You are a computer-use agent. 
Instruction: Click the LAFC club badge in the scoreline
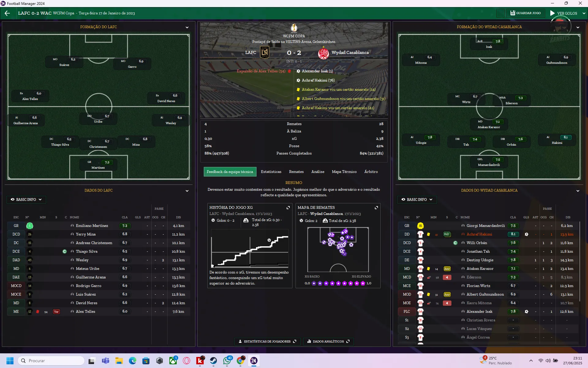(264, 52)
